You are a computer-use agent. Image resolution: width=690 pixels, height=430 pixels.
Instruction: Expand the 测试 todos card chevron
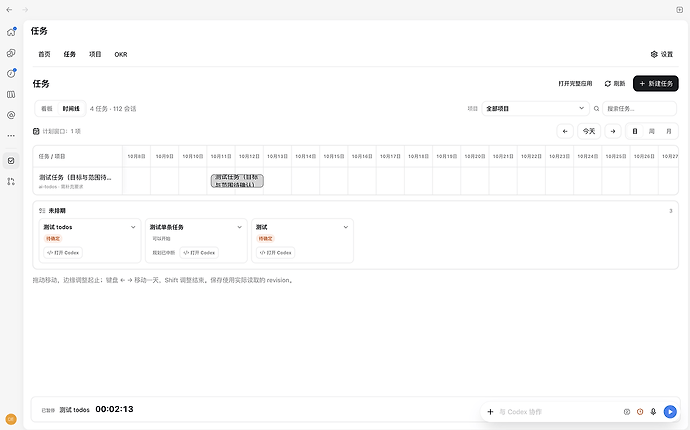(x=133, y=227)
